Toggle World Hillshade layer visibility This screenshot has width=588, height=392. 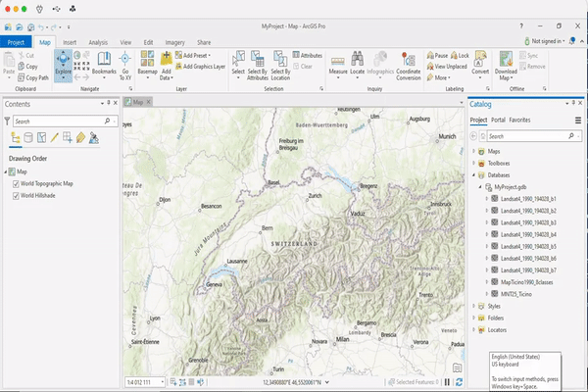tap(15, 195)
